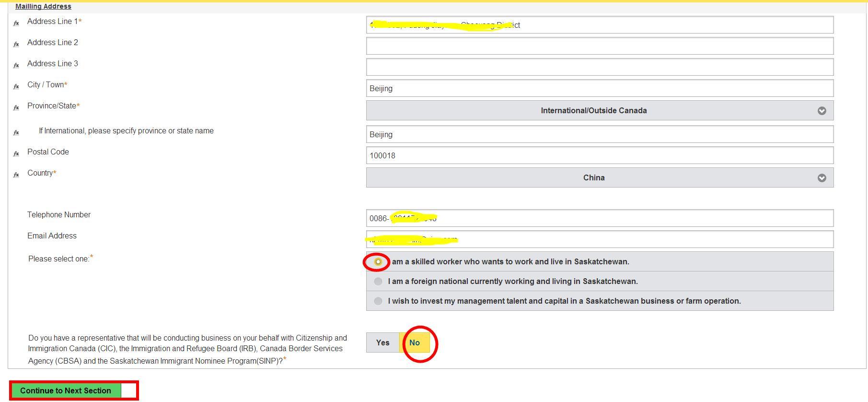
Task: Choose Yes for having a representative
Action: click(382, 343)
